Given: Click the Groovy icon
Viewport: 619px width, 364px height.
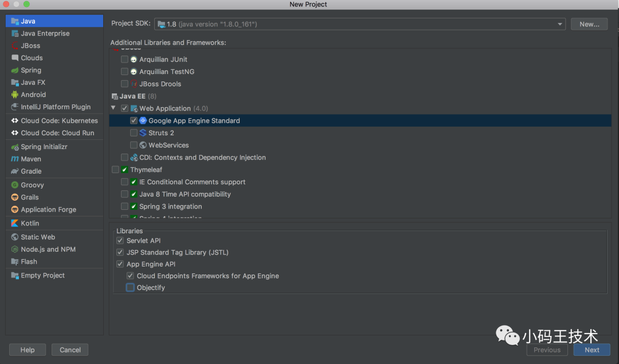Looking at the screenshot, I should click(x=15, y=185).
